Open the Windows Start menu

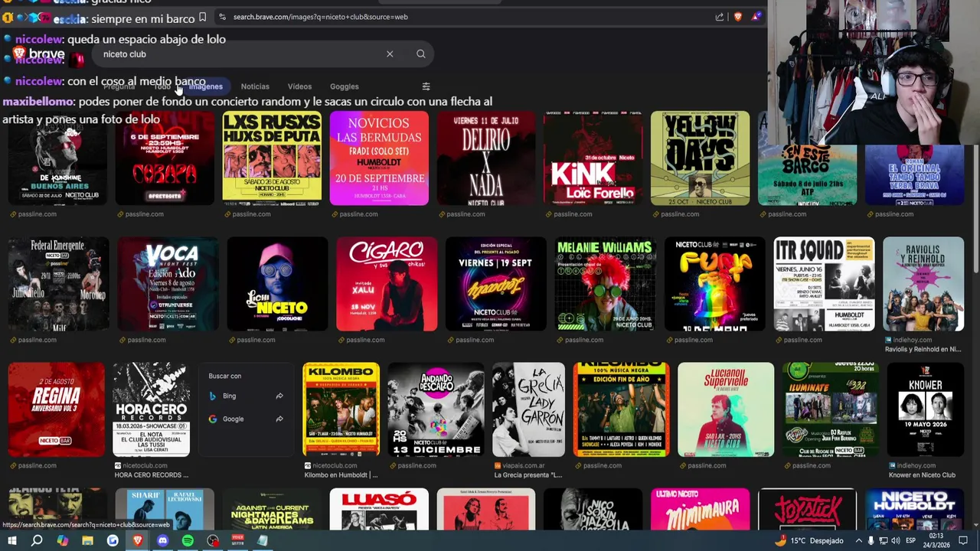(x=12, y=541)
